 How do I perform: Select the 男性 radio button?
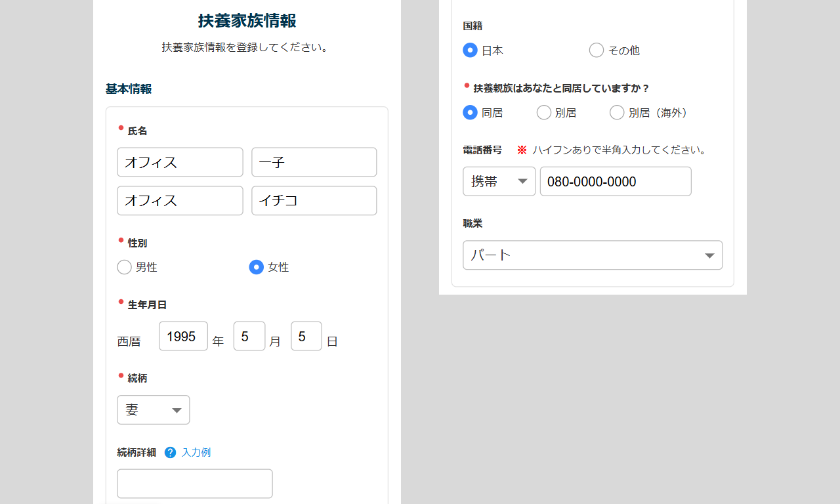[x=125, y=267]
